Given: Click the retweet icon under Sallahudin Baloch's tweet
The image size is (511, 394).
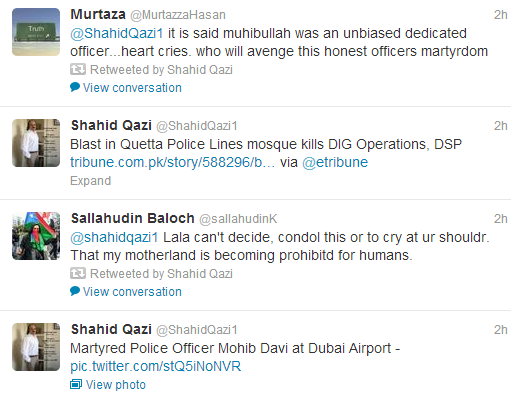Looking at the screenshot, I should coord(78,273).
